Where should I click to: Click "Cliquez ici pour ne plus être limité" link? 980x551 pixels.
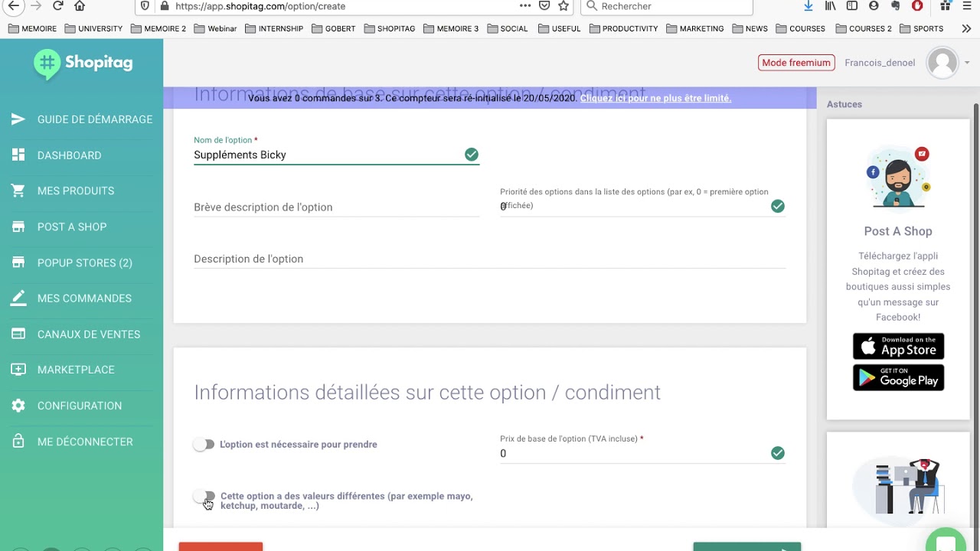pyautogui.click(x=655, y=98)
